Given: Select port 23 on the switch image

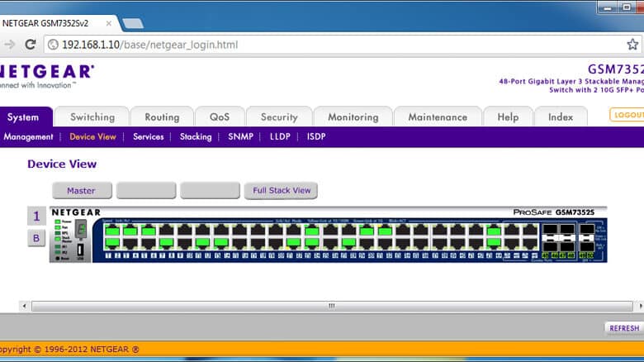Looking at the screenshot, I should pos(312,231).
